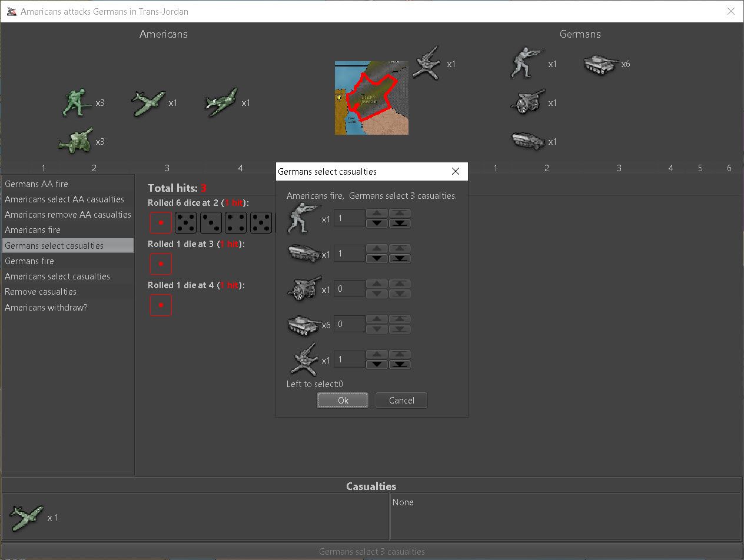
Task: Click the American artillery unit icon
Action: click(75, 141)
